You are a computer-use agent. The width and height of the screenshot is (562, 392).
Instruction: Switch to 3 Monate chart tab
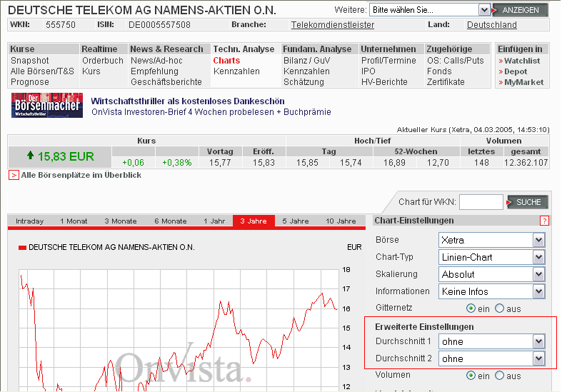point(121,221)
